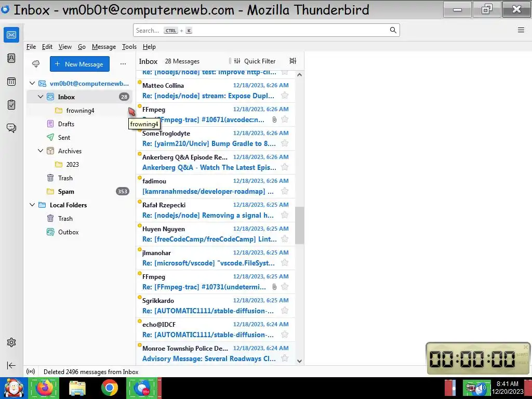Click attachment icon on FFmpeg #10671 message
This screenshot has height=399, width=532.
tap(274, 119)
